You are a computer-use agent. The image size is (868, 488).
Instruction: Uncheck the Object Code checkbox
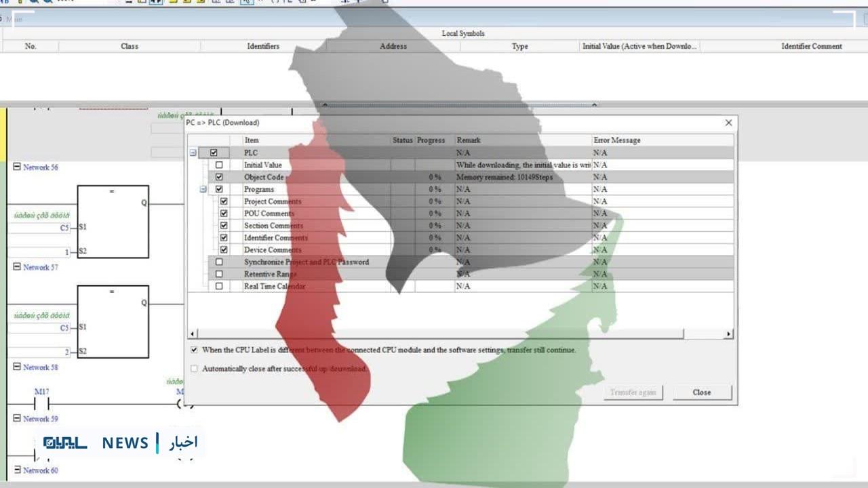click(x=219, y=178)
